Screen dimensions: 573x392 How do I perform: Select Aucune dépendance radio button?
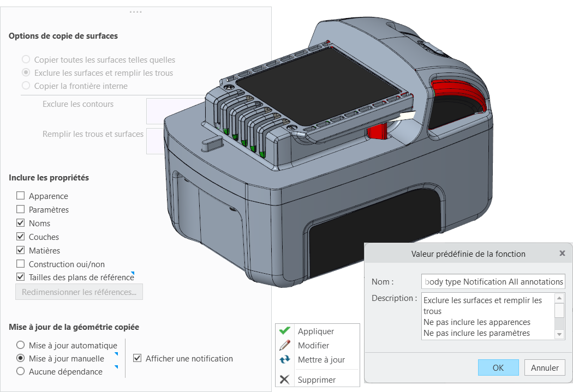(21, 371)
